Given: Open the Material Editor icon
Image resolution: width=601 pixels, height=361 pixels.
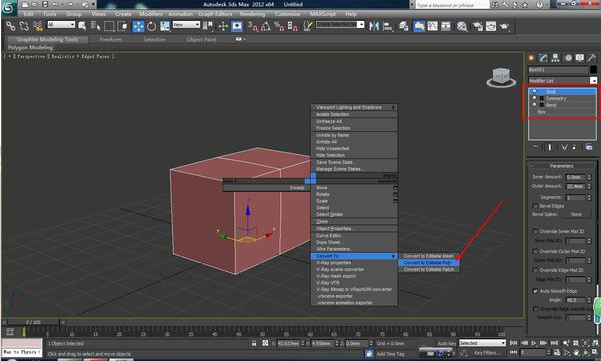Looking at the screenshot, I should [x=462, y=26].
